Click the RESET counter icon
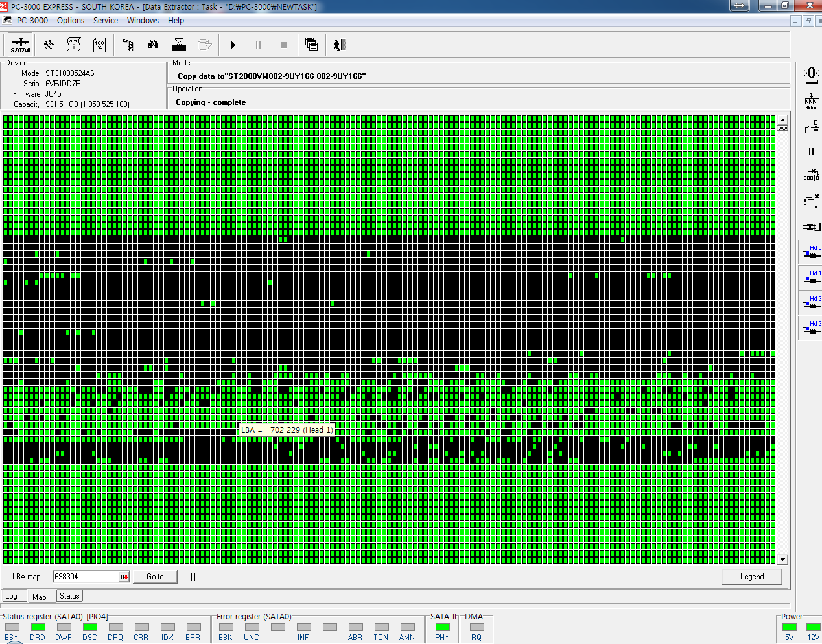This screenshot has height=644, width=822. [812, 100]
